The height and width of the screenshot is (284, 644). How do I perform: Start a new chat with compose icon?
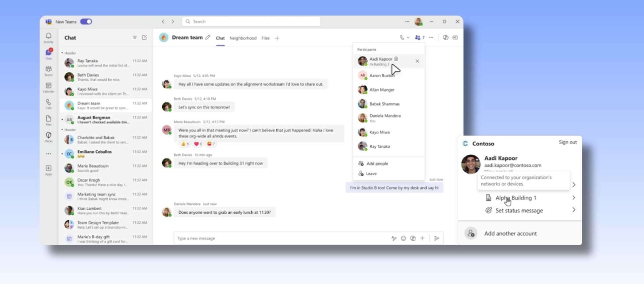pos(144,38)
